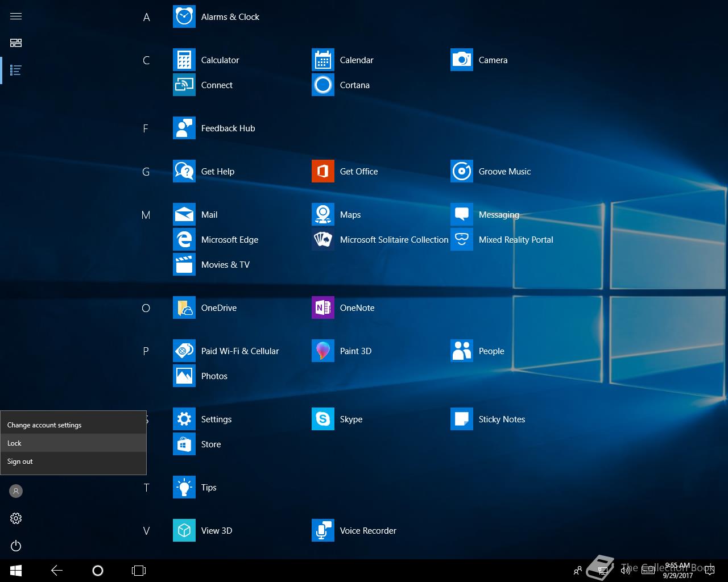The width and height of the screenshot is (728, 582).
Task: Open the Calendar app icon
Action: point(323,60)
